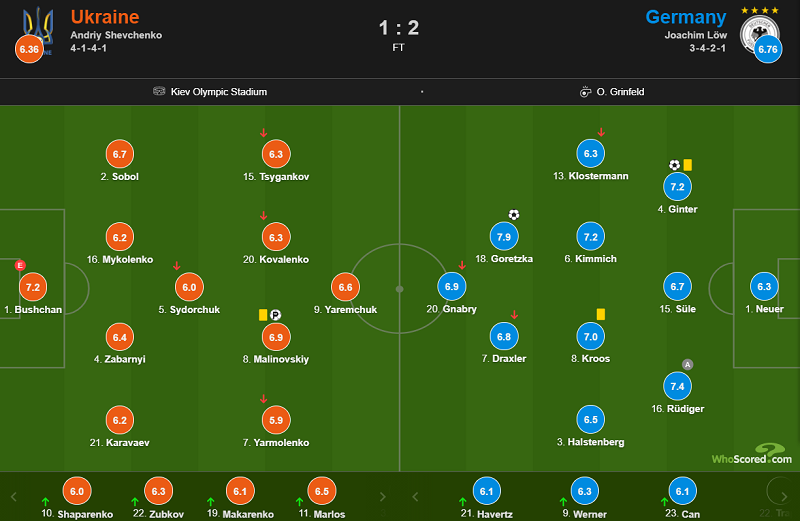Select Yaremchuk's 6.6 rating bubble

tap(344, 287)
